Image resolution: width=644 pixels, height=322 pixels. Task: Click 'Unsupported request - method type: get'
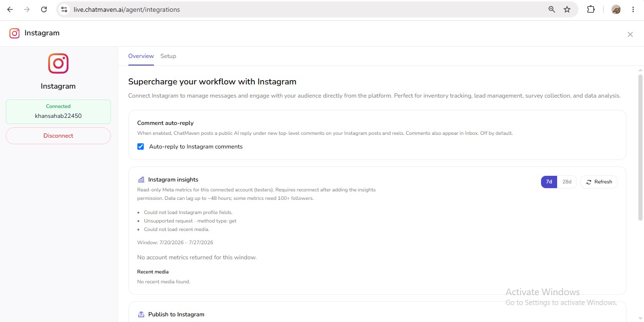(x=190, y=221)
